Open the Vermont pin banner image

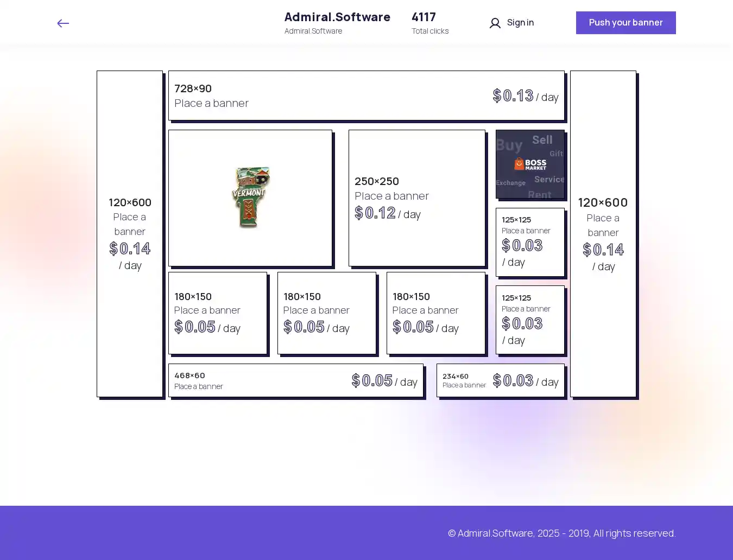[250, 198]
